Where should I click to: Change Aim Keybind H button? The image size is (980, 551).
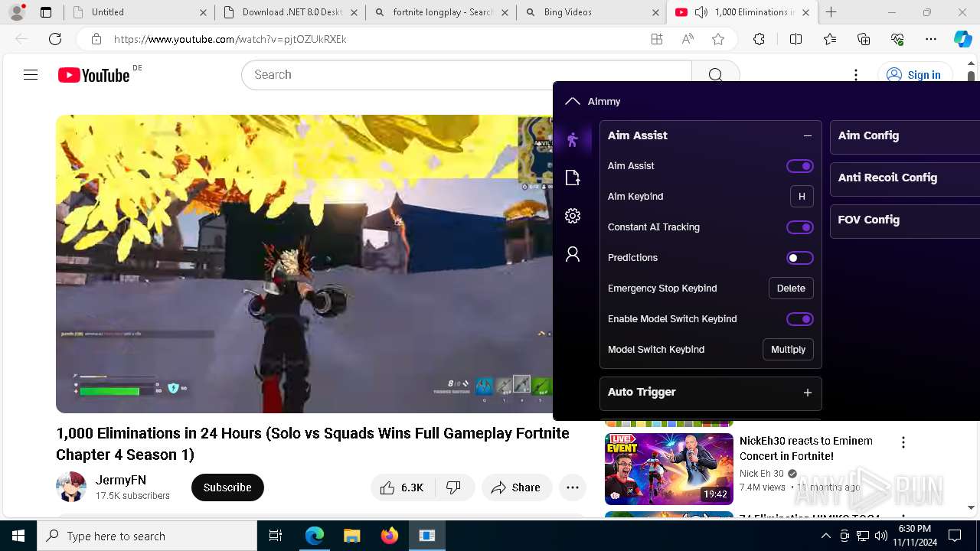coord(802,197)
